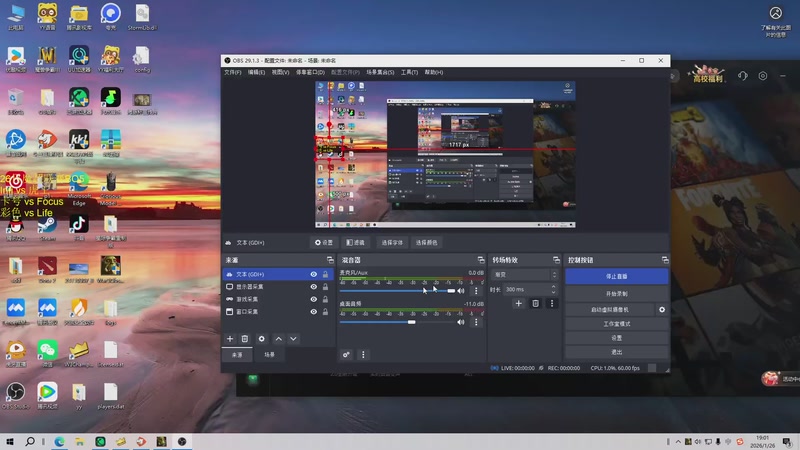Open WeChat green desktop icon
Image resolution: width=800 pixels, height=450 pixels.
coord(47,353)
